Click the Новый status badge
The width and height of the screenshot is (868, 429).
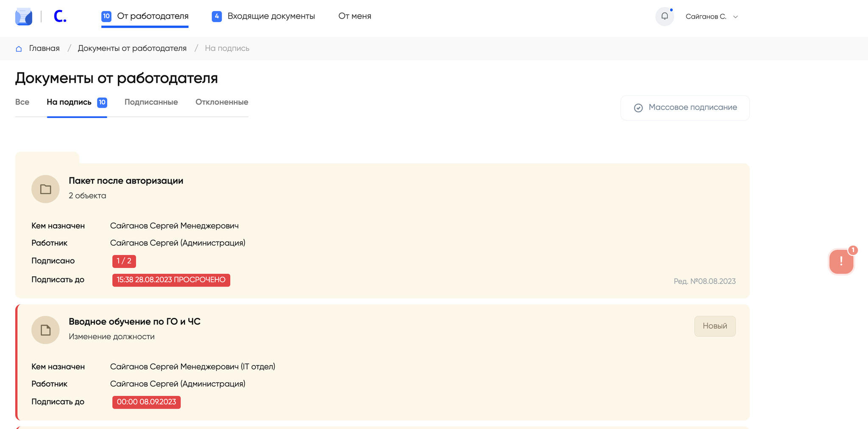click(x=715, y=326)
